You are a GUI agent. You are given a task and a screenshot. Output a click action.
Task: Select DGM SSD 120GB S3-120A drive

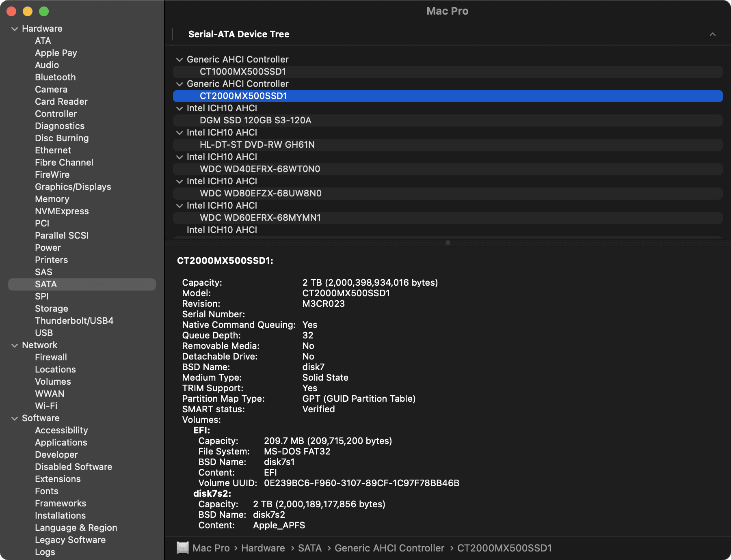pyautogui.click(x=255, y=121)
